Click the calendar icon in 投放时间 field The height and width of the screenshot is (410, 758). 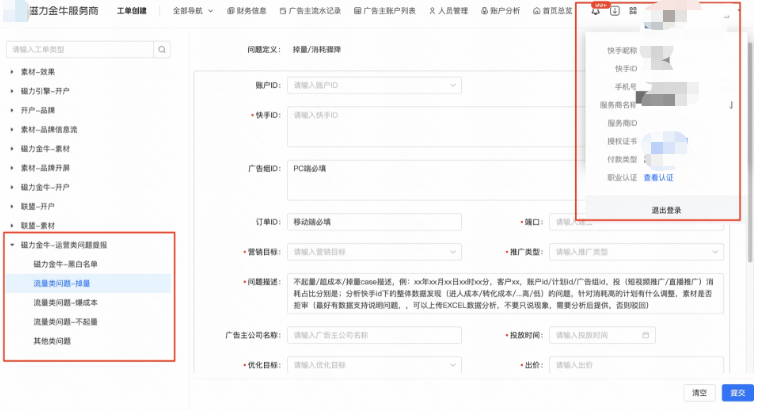coord(645,335)
